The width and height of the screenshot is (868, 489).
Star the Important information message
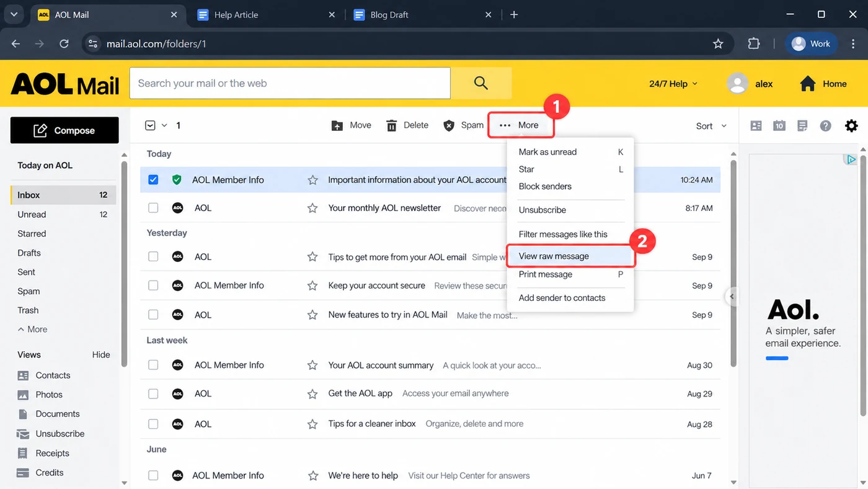312,180
